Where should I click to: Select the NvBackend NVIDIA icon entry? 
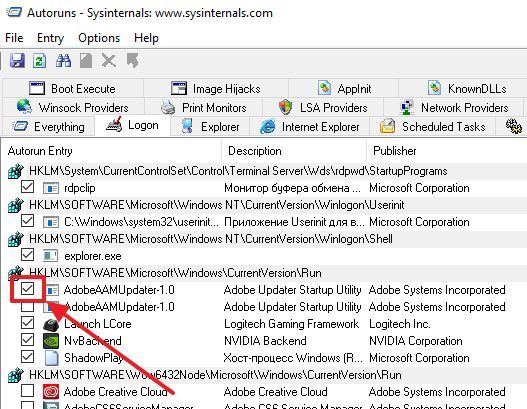coord(51,341)
